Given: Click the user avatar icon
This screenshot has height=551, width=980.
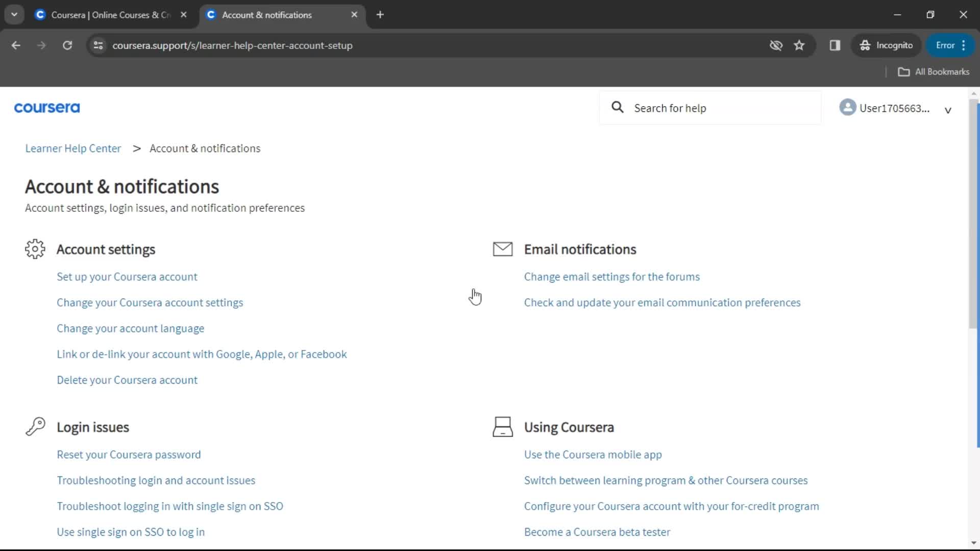Looking at the screenshot, I should click(x=848, y=107).
